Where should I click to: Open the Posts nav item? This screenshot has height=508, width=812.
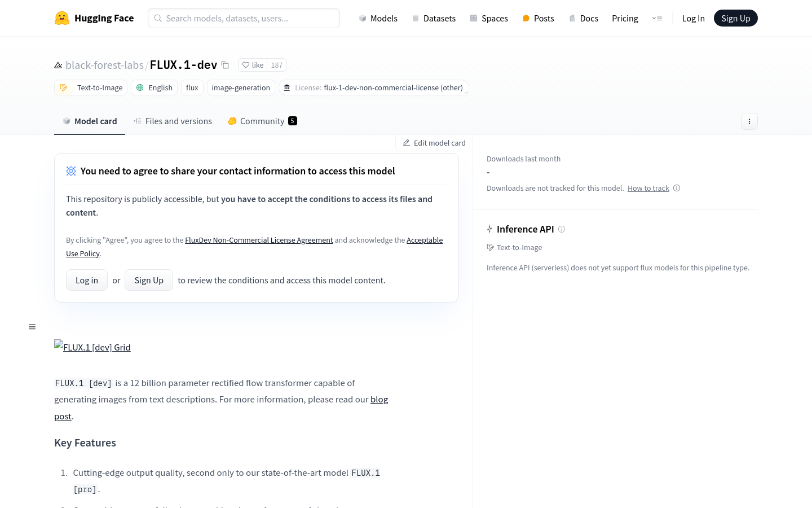(538, 18)
